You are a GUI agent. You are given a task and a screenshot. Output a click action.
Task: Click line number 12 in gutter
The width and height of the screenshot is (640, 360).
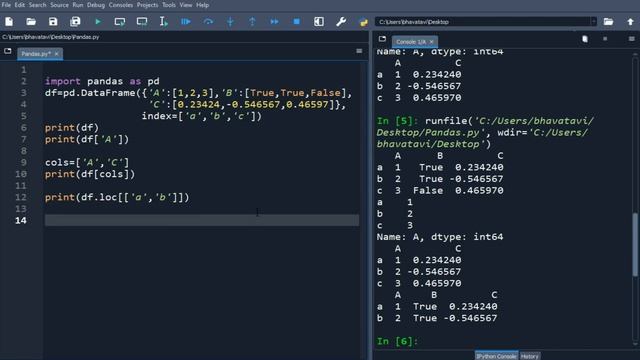[21, 197]
